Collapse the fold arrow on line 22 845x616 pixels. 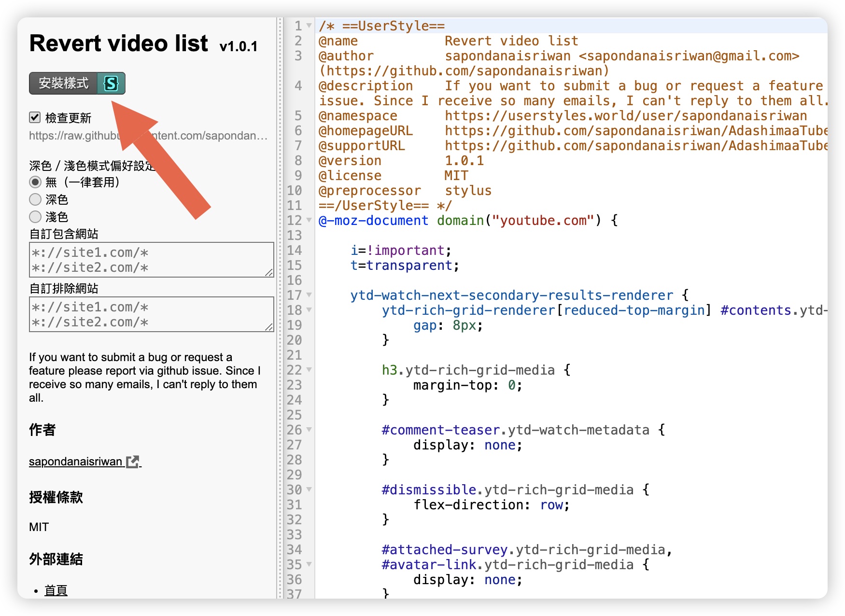pyautogui.click(x=309, y=369)
